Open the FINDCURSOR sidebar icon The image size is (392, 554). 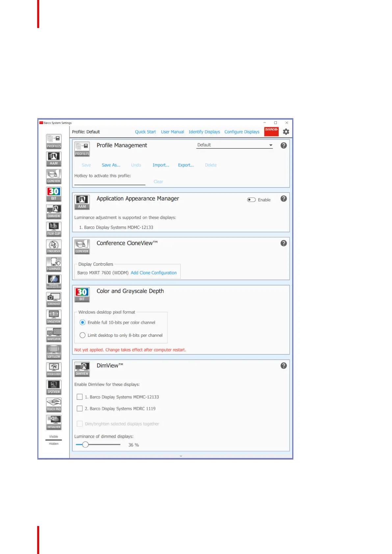tap(54, 247)
